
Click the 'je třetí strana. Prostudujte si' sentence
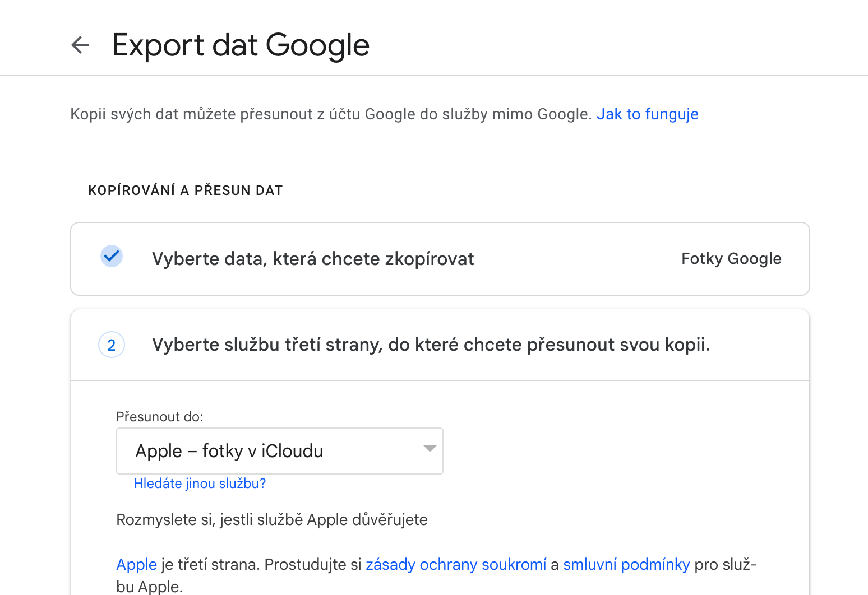coord(261,564)
